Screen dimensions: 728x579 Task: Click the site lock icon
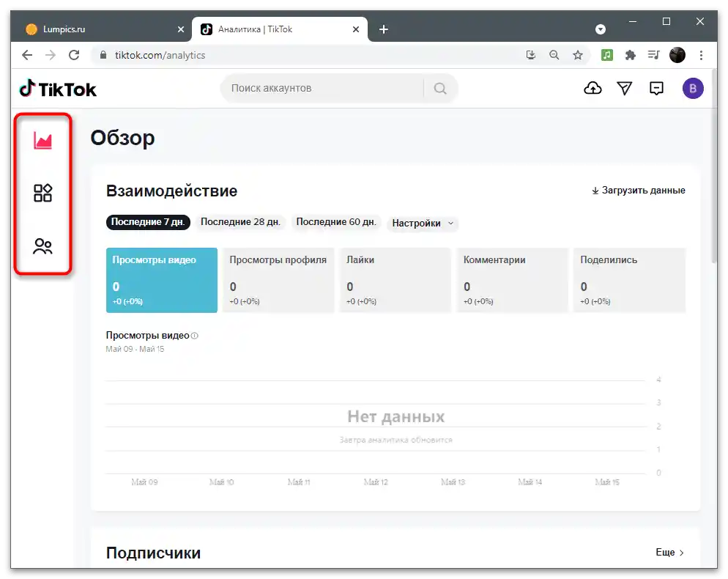tap(103, 55)
